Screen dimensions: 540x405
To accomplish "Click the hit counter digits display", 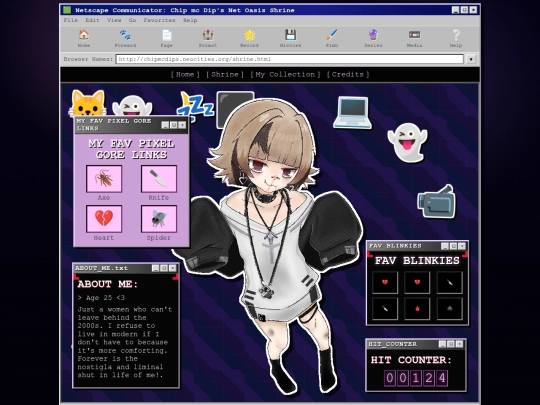I will (416, 378).
